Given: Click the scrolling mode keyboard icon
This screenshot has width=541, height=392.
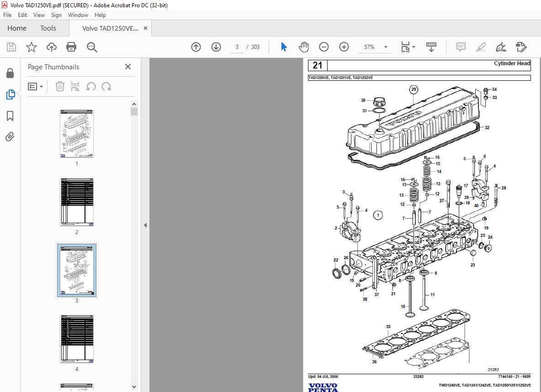Looking at the screenshot, I should 431,47.
